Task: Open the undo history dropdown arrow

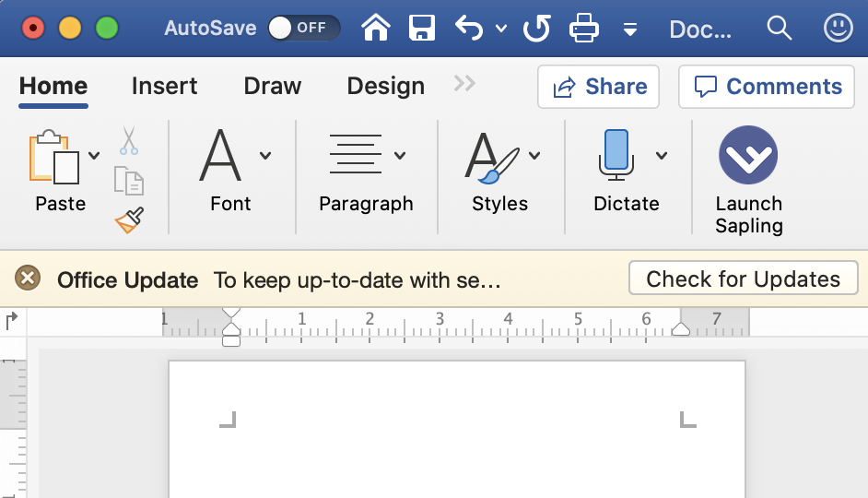Action: [x=501, y=29]
